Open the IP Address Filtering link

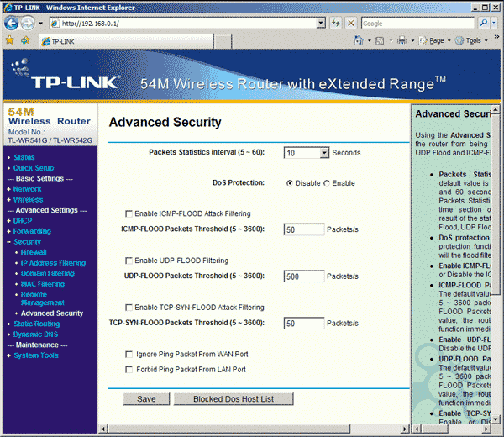tap(53, 263)
